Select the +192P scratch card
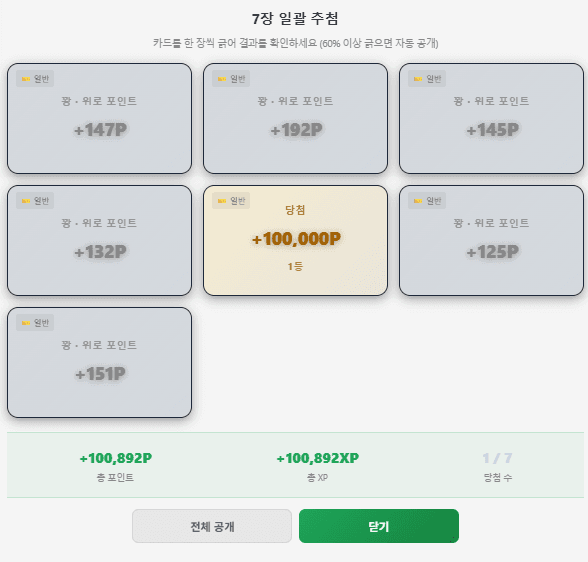 pyautogui.click(x=296, y=118)
